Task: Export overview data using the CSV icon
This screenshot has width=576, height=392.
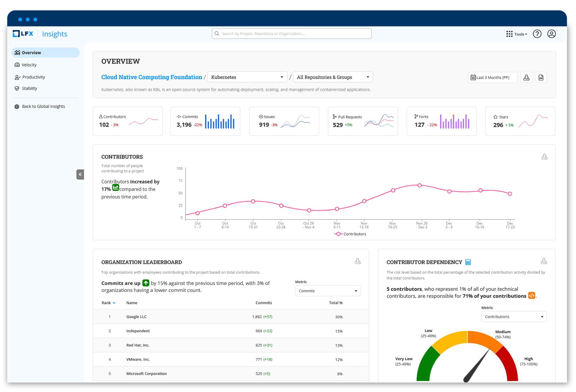Action: [541, 77]
